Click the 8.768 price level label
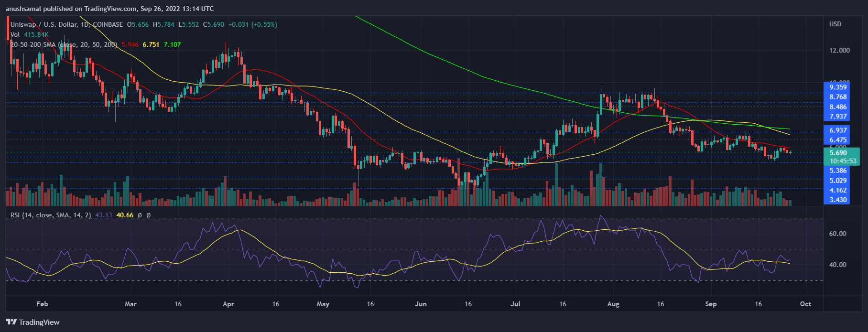Viewport: 868px width, 332px height. tap(838, 97)
